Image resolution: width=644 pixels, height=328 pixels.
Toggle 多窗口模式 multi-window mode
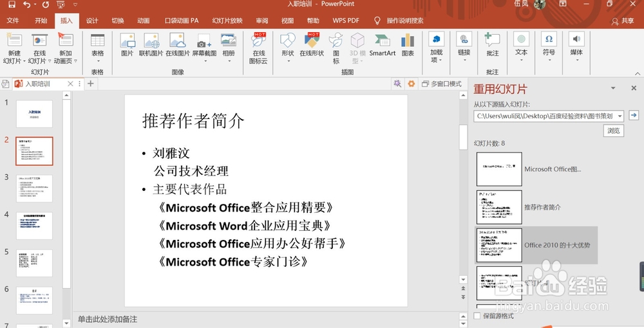point(442,84)
